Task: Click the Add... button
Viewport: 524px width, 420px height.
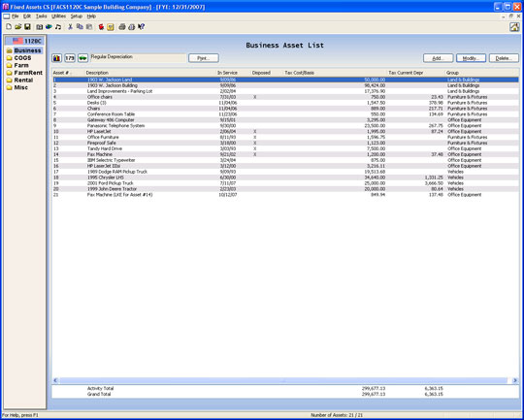Action: point(438,58)
